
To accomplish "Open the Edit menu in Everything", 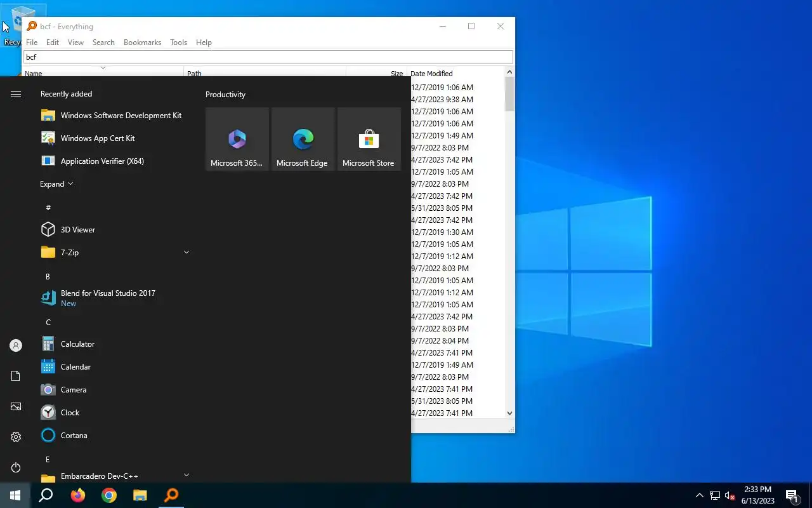I will point(53,43).
